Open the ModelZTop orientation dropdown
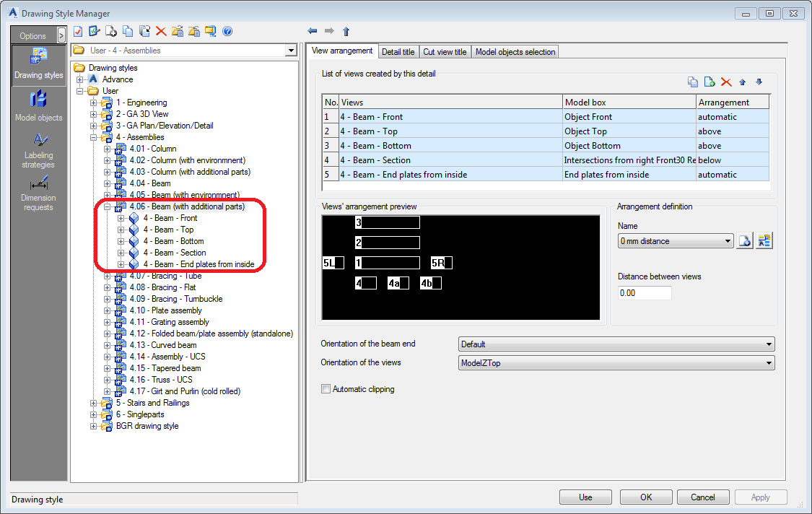This screenshot has height=514, width=812. tap(769, 363)
